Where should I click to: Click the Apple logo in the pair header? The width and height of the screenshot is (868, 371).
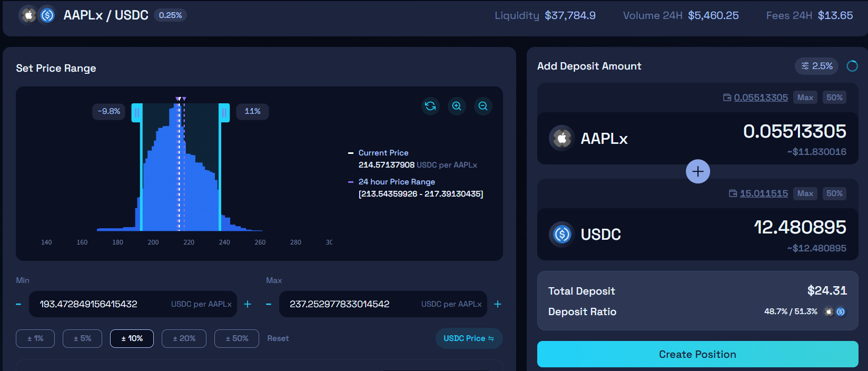point(28,15)
